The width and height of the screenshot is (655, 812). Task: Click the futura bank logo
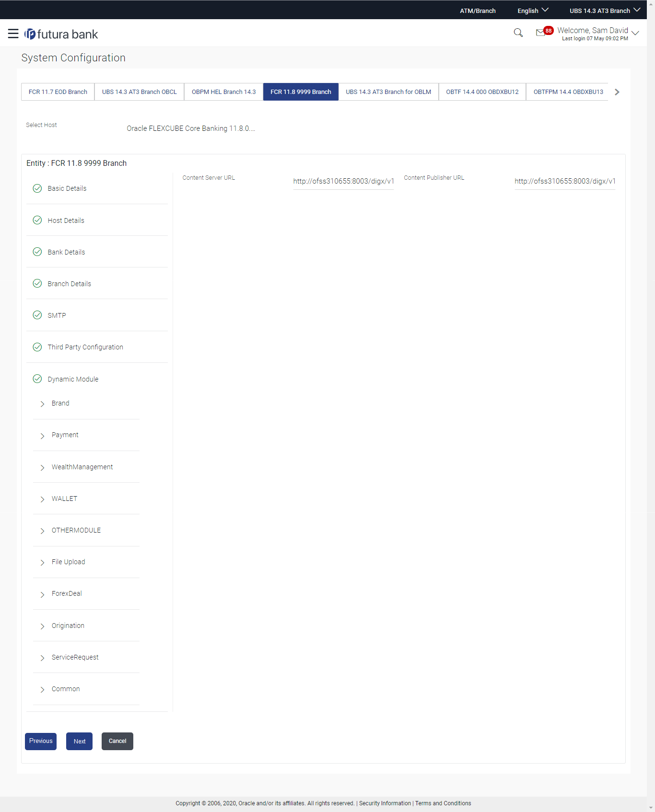click(x=61, y=34)
